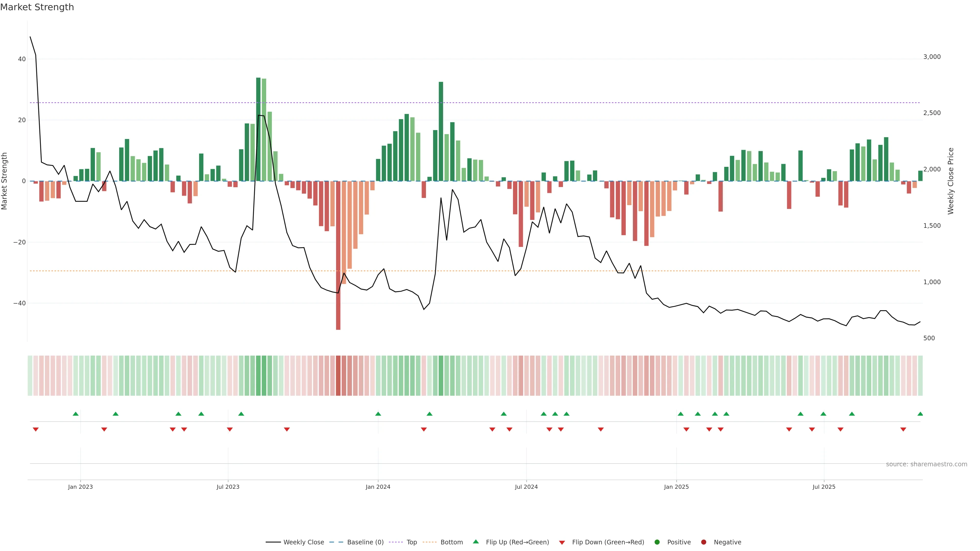The height and width of the screenshot is (551, 980).
Task: Click the Flip Down red triangle legend icon
Action: coord(562,543)
